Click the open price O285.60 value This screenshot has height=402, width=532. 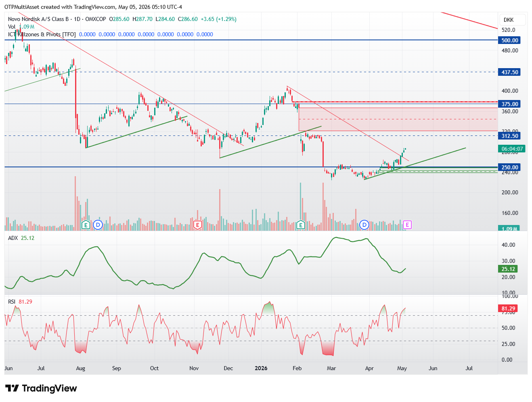119,19
